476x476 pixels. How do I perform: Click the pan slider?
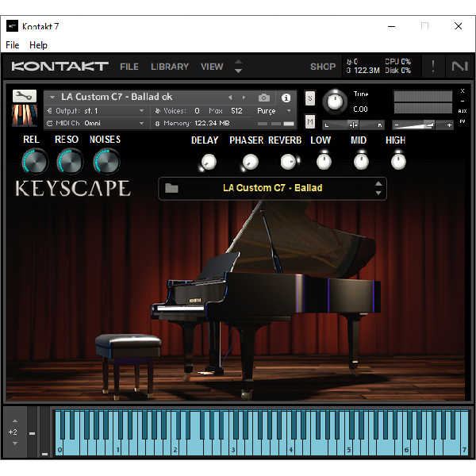353,125
